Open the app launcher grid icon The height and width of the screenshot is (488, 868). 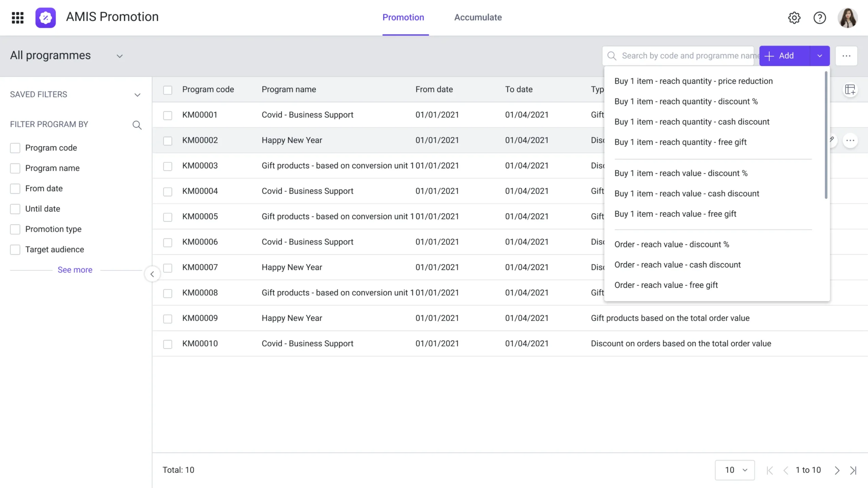click(x=17, y=18)
